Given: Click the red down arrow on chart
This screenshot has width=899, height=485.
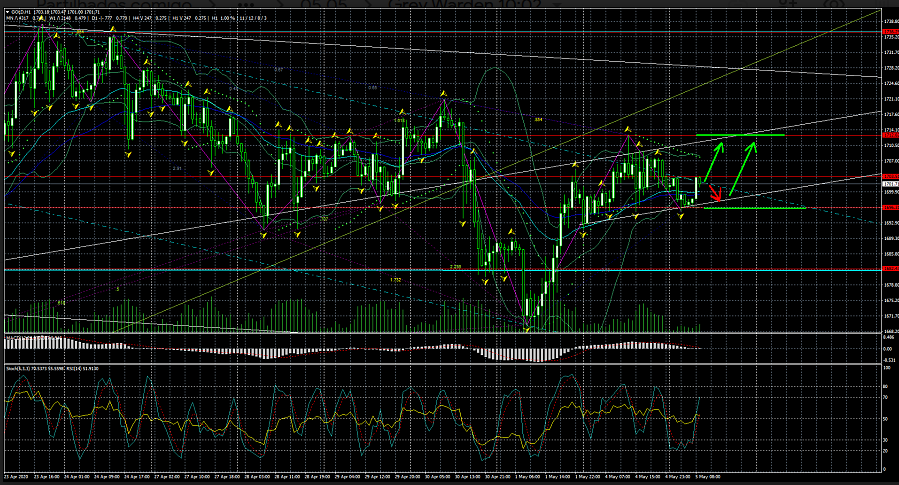Looking at the screenshot, I should 714,191.
